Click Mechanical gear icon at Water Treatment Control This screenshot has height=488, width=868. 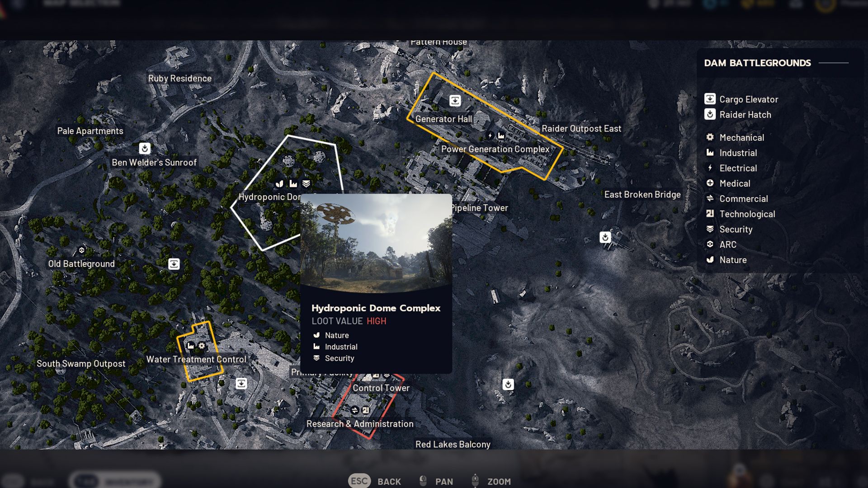202,346
